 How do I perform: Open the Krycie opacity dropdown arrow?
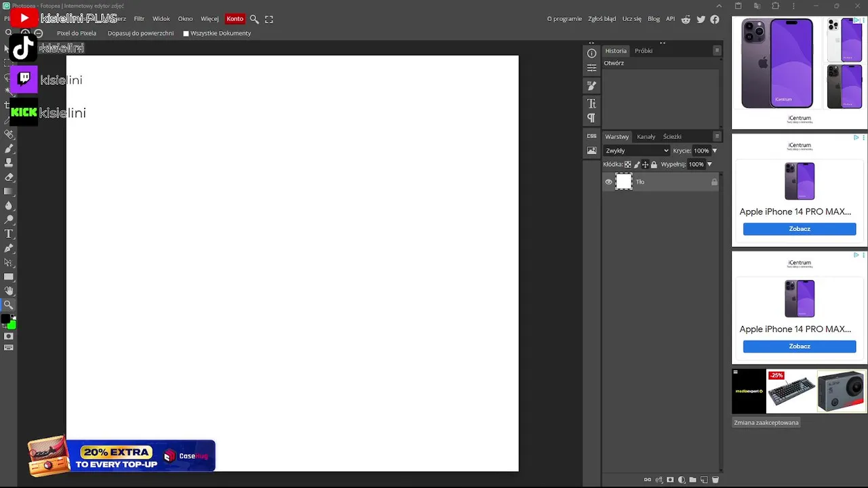(714, 150)
